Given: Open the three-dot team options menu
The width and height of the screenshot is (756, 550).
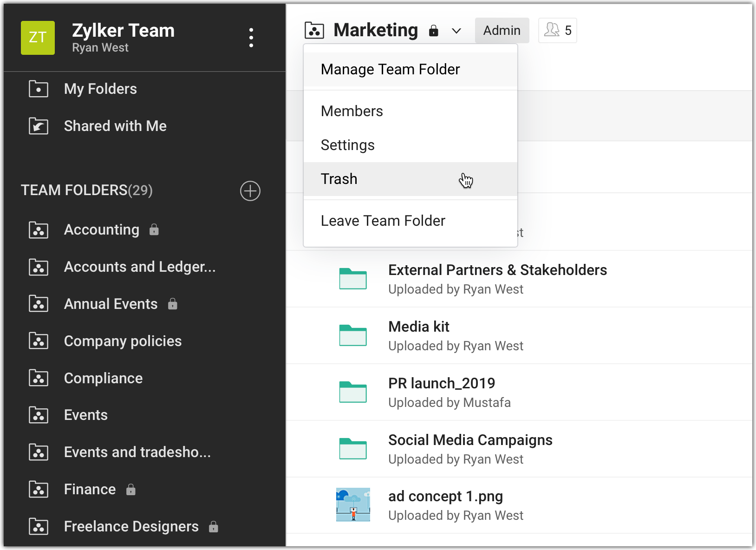Looking at the screenshot, I should 251,38.
